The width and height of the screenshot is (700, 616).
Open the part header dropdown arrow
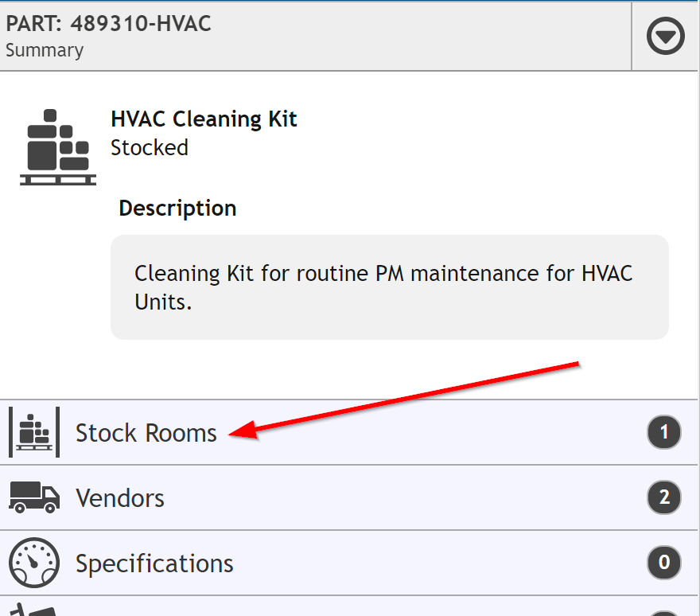[x=665, y=36]
